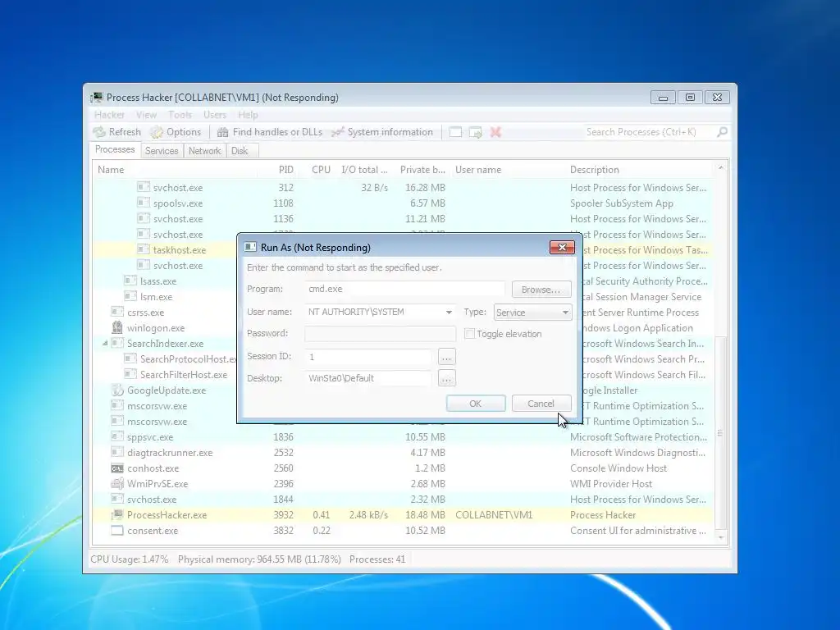Select the svchost.exe row with PID 312
Image resolution: width=840 pixels, height=630 pixels.
coord(403,188)
